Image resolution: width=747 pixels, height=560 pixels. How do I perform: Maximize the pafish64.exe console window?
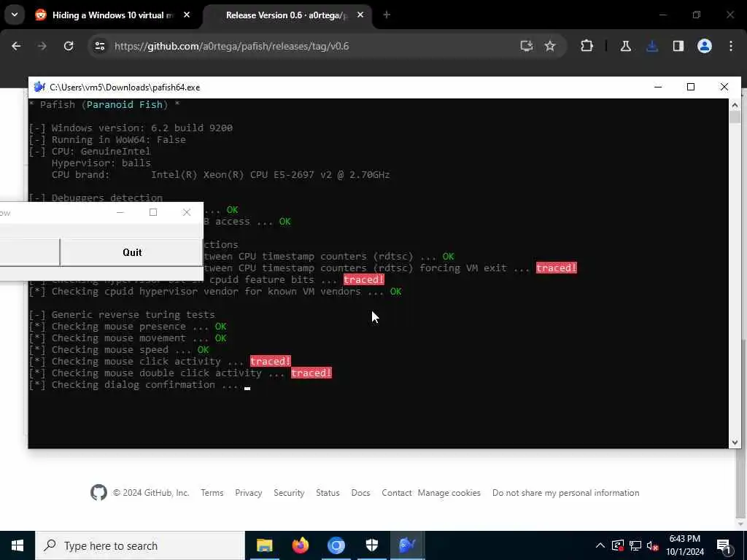point(691,87)
